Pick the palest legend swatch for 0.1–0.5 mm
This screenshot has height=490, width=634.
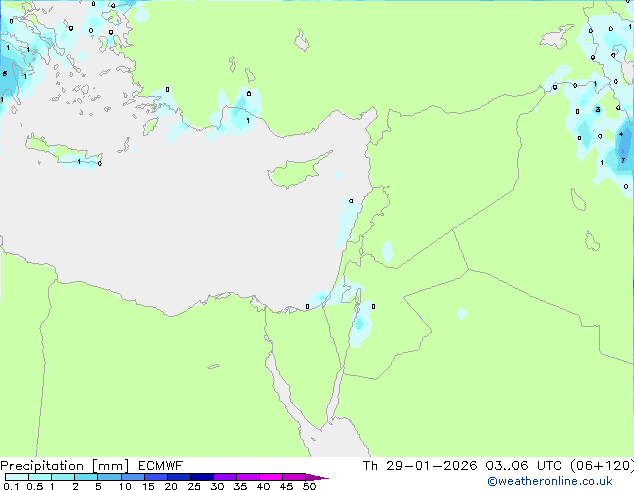click(17, 477)
